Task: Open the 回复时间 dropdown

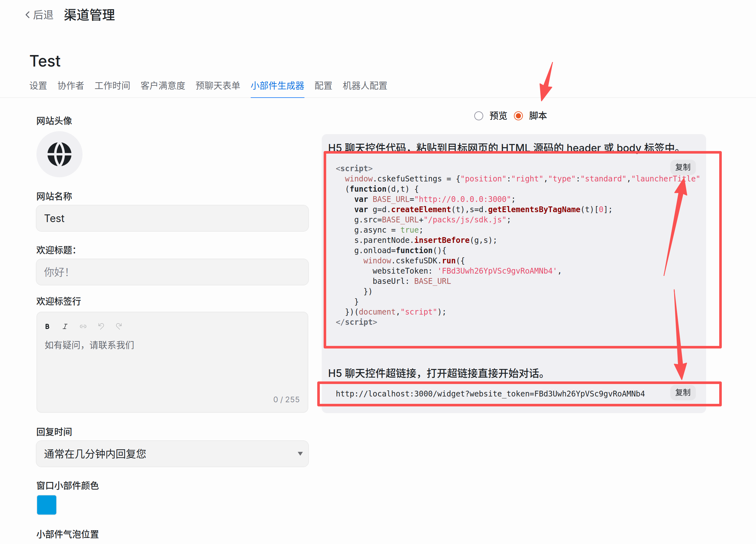Action: (x=172, y=454)
